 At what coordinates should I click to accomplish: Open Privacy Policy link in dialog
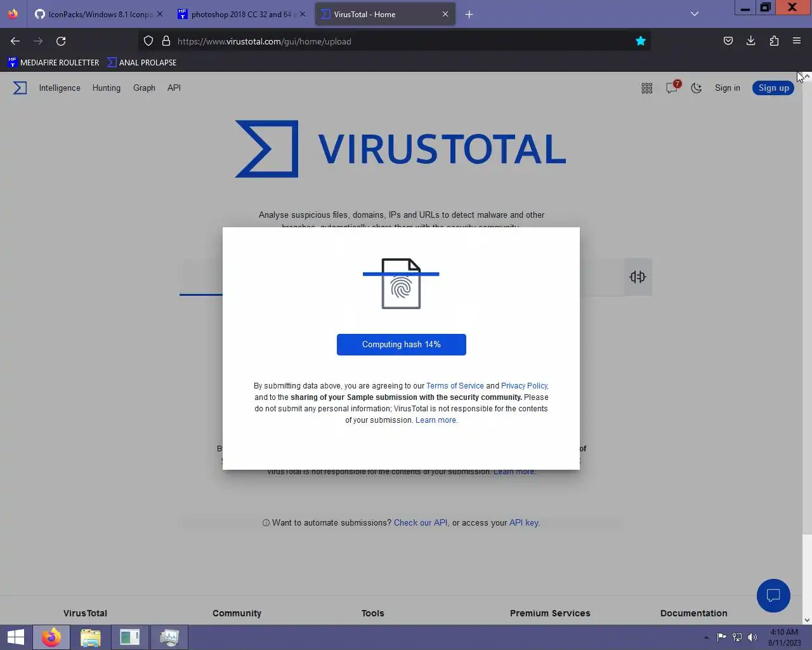pyautogui.click(x=524, y=386)
